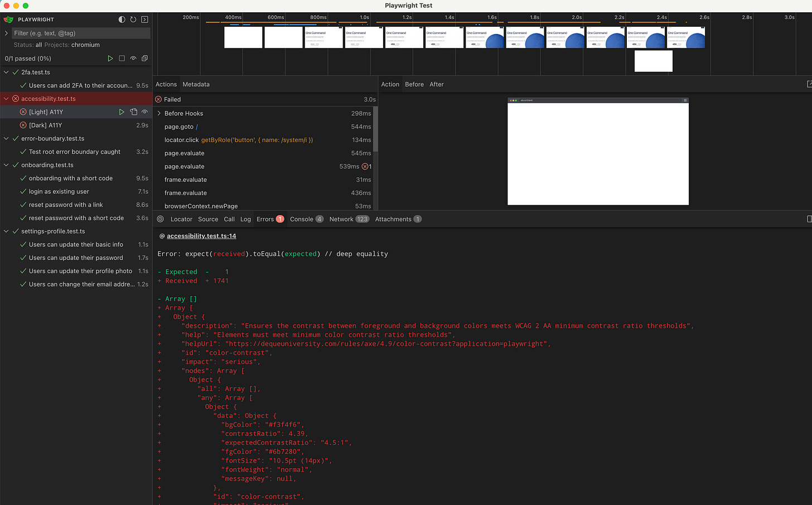Click the stop tests square button
This screenshot has width=812, height=505.
[122, 59]
